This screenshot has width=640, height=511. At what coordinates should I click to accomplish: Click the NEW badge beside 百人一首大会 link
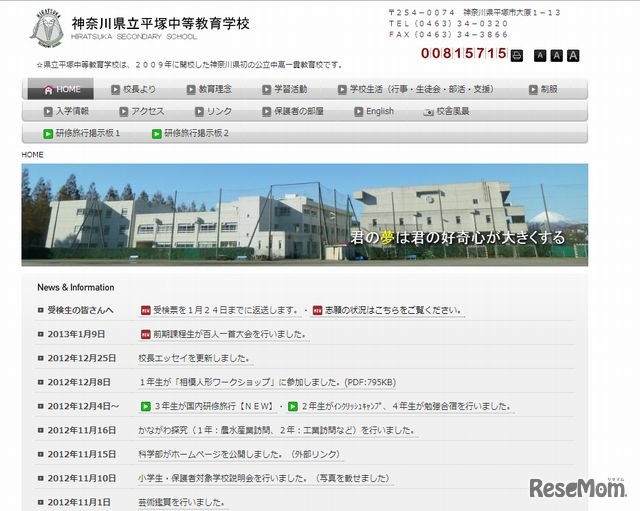click(x=146, y=335)
